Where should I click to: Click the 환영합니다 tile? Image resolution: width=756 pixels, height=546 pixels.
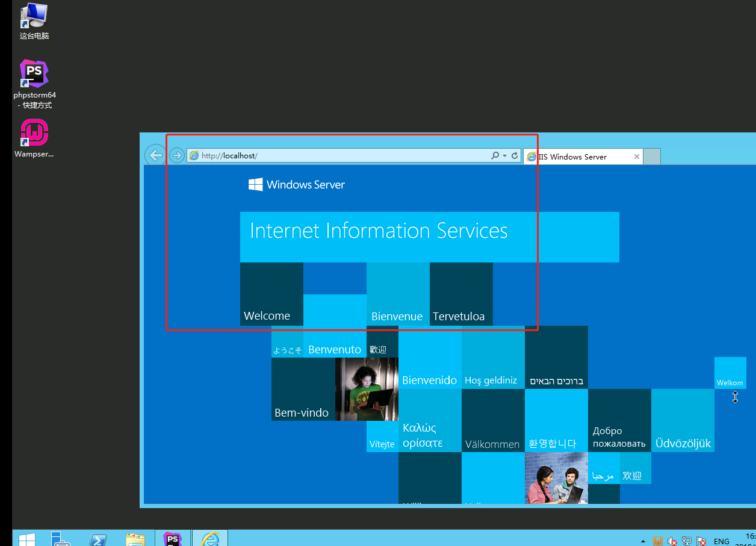(556, 420)
